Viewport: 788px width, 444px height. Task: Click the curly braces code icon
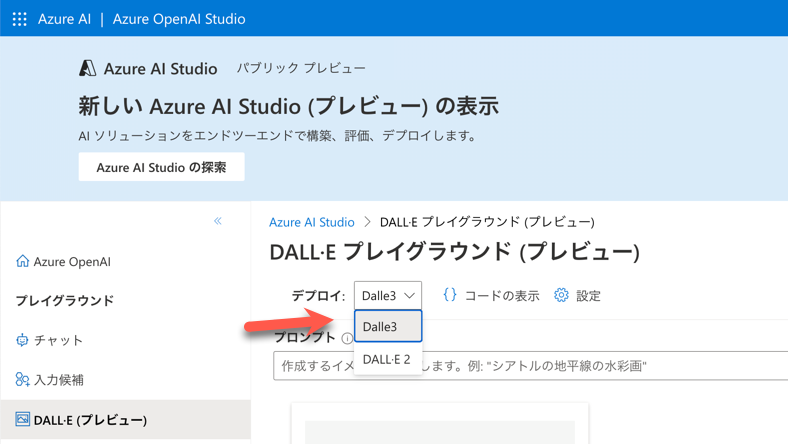[x=450, y=295]
